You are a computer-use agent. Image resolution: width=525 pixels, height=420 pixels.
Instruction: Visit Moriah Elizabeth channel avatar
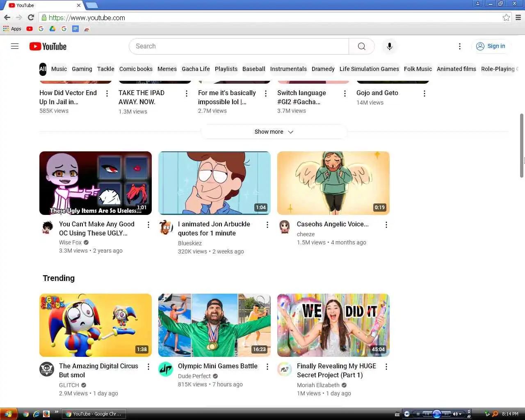pos(285,369)
